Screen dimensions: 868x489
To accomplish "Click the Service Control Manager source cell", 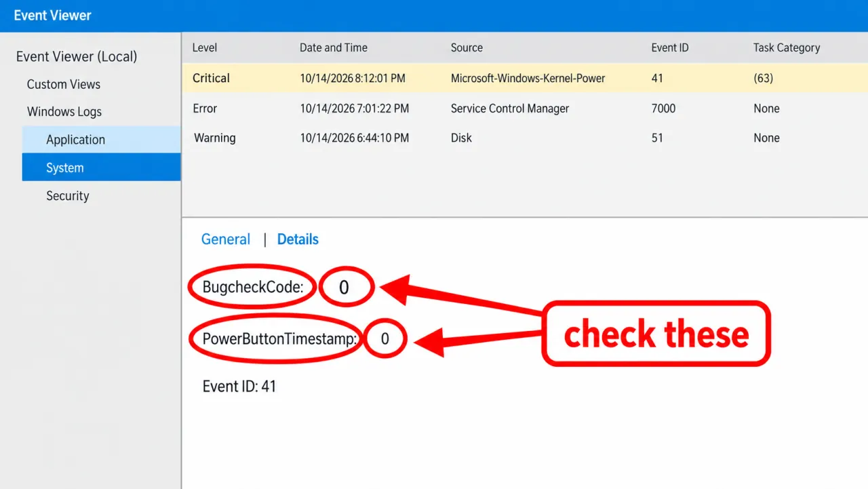I will coord(510,109).
